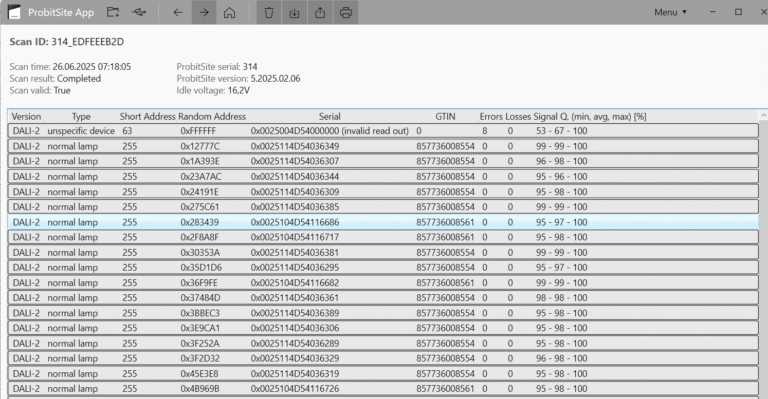Click the Idle voltage 16,2V value
This screenshot has height=399, width=768.
click(239, 90)
